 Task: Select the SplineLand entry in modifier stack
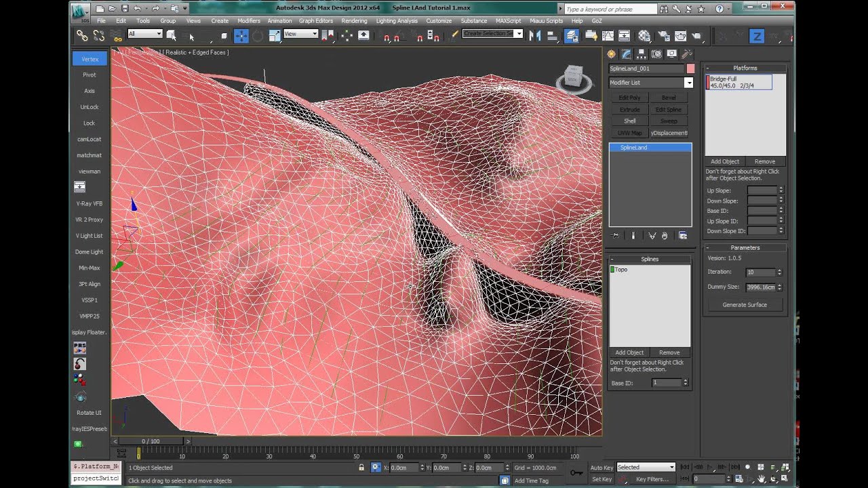click(x=650, y=147)
